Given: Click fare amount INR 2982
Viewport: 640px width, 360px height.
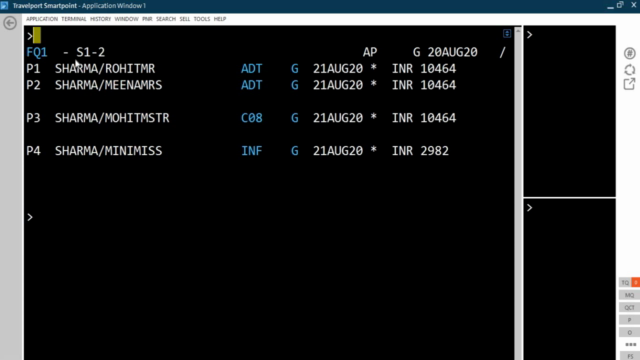Looking at the screenshot, I should coord(420,151).
